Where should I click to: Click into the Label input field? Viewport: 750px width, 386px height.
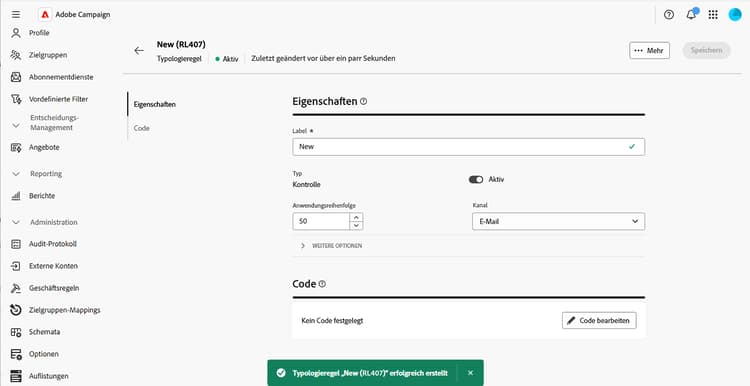click(x=468, y=147)
